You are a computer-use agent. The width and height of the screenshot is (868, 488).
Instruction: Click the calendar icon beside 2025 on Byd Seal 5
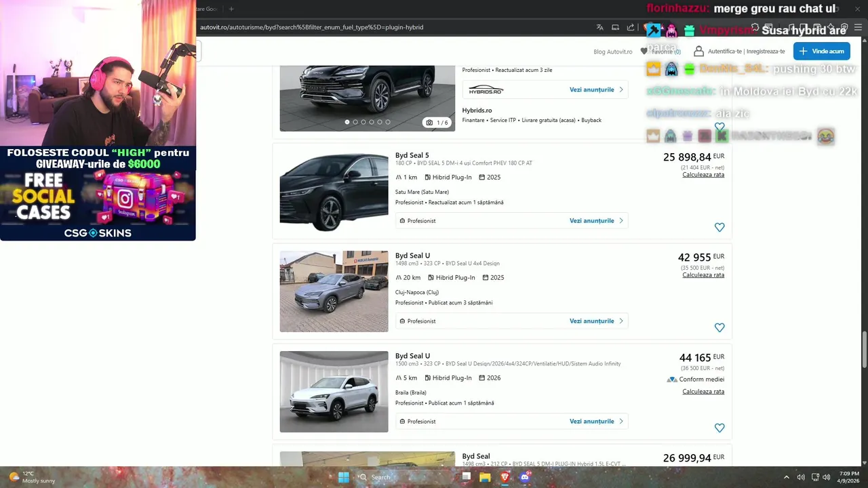481,178
